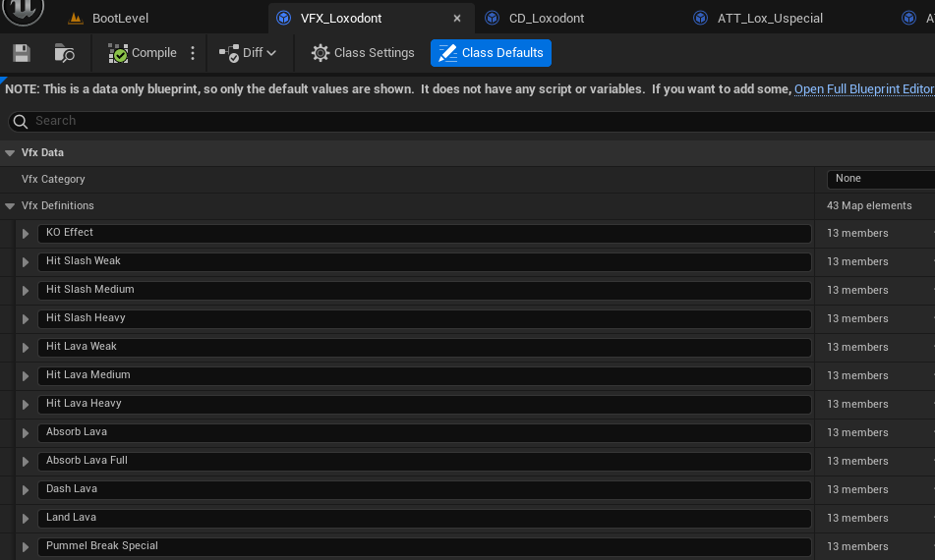Click the Absorb Lava key field
Image resolution: width=935 pixels, height=560 pixels.
point(424,433)
